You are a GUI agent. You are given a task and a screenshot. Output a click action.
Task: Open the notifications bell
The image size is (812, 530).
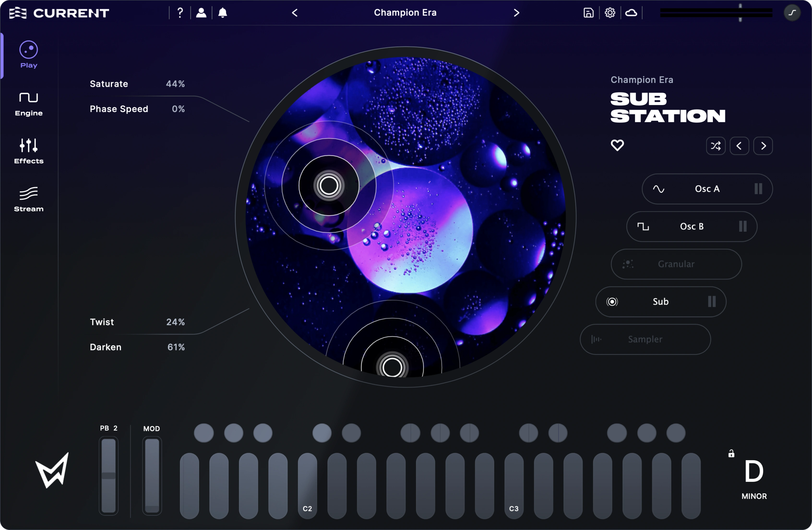coord(222,13)
